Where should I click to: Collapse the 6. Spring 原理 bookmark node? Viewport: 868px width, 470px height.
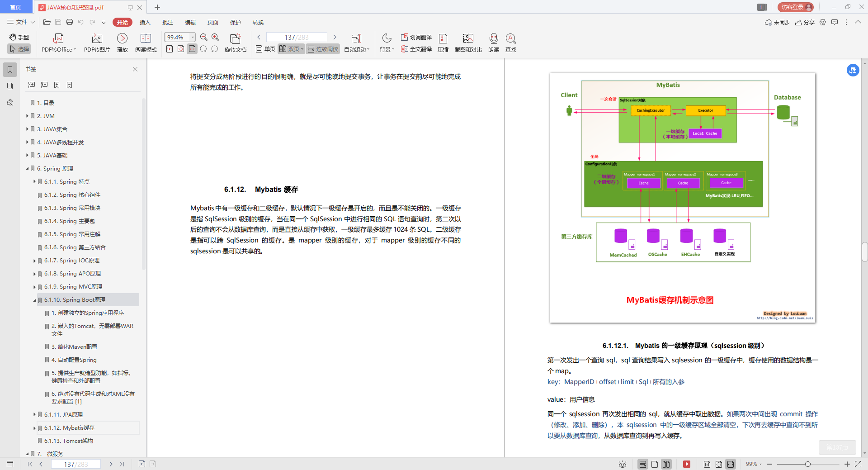coord(27,168)
